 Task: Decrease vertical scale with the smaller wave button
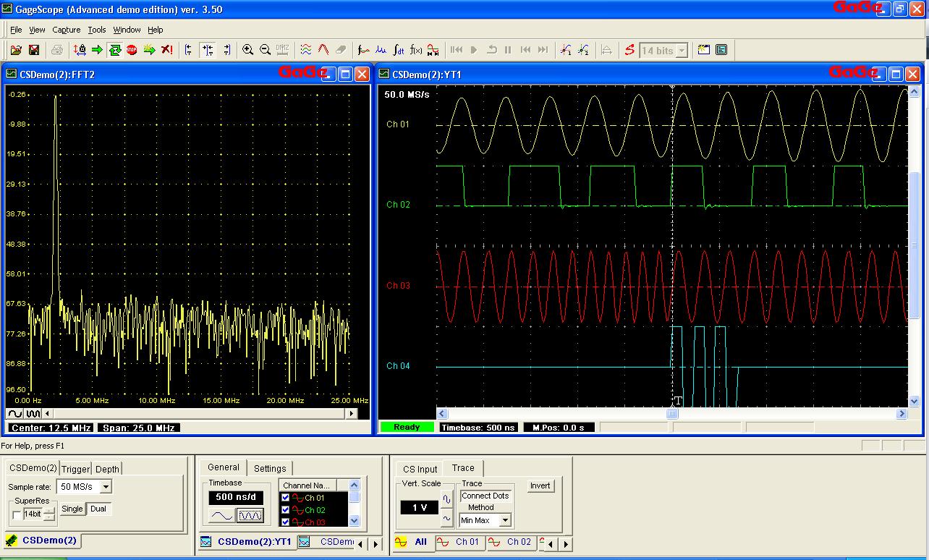(446, 519)
